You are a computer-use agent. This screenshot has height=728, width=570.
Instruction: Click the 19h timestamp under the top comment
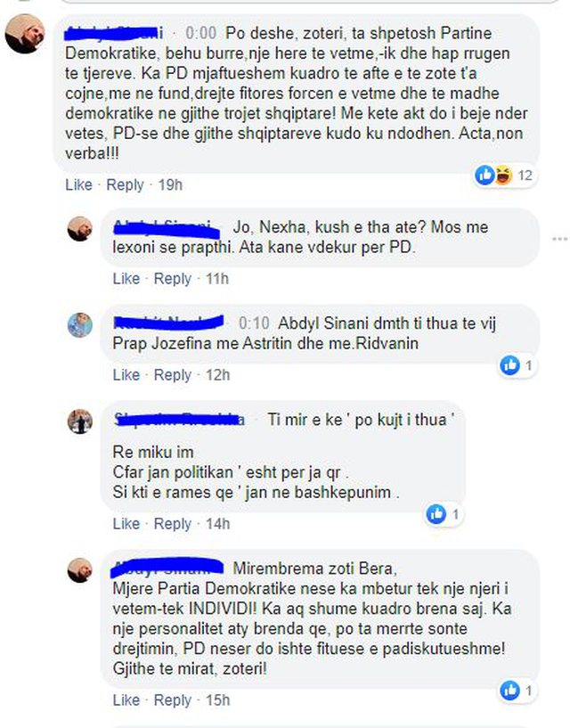pyautogui.click(x=170, y=184)
